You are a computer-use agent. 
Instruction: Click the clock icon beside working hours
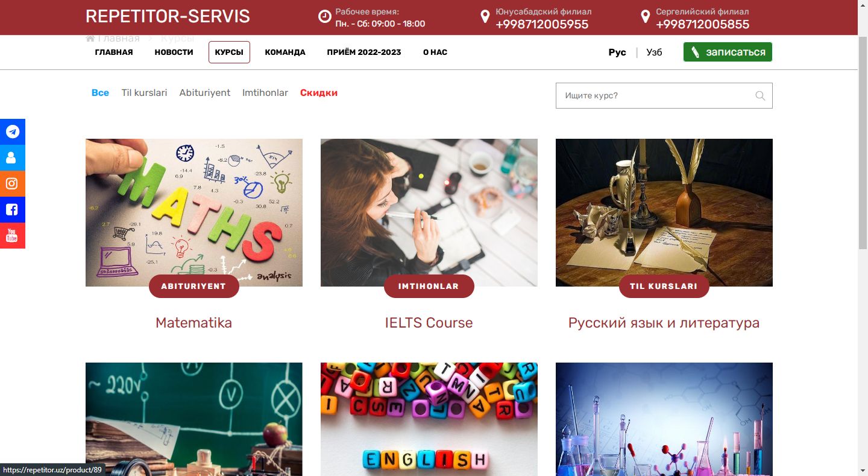(x=325, y=16)
